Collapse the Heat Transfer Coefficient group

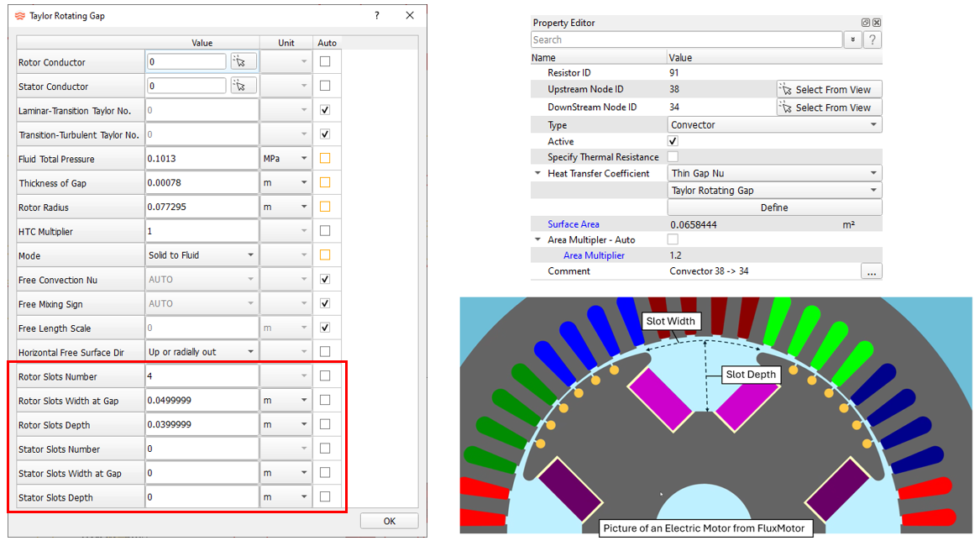pyautogui.click(x=537, y=174)
